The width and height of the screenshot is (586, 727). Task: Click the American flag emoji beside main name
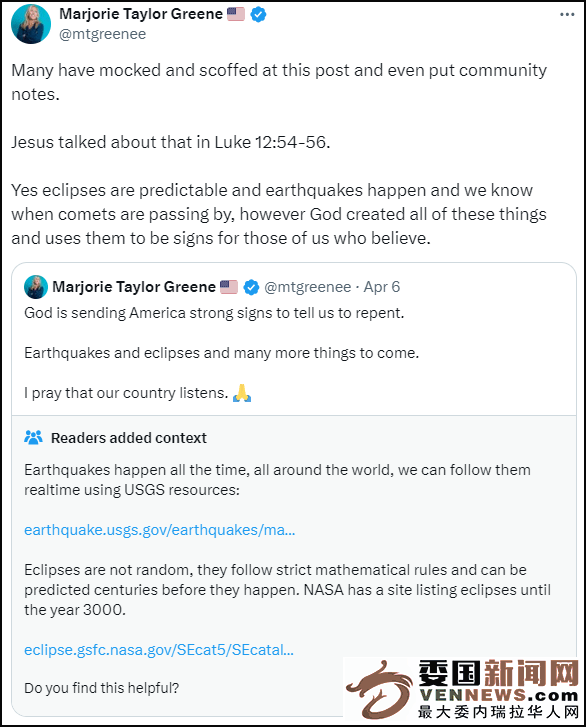click(236, 14)
